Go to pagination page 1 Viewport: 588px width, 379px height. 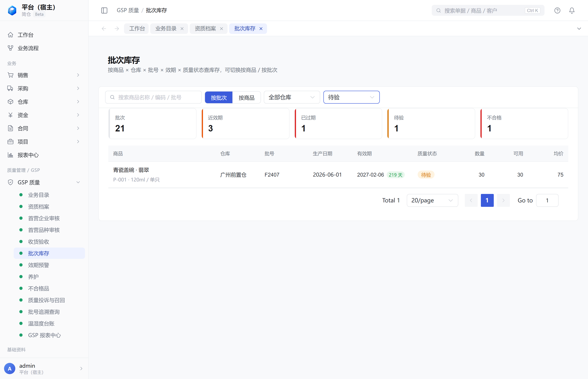(487, 200)
